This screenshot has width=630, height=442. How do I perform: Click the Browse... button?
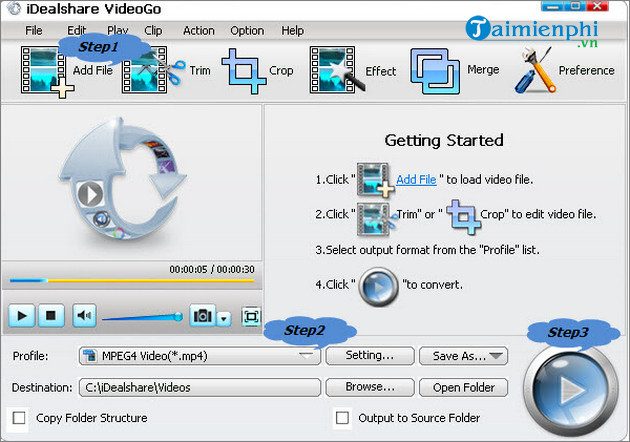click(370, 387)
